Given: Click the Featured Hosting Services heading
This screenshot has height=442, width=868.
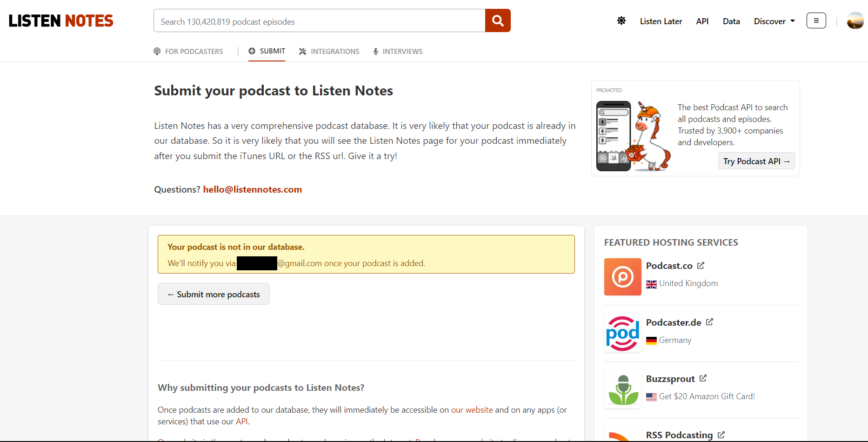Looking at the screenshot, I should point(671,242).
